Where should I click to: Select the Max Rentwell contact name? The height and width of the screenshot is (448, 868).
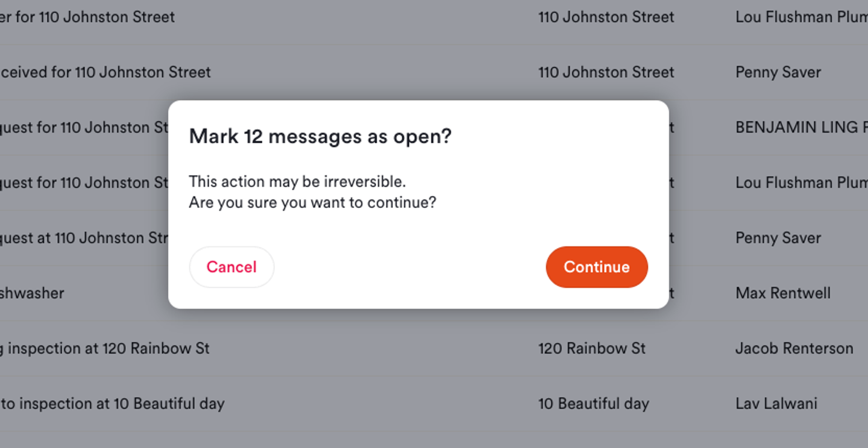pyautogui.click(x=783, y=293)
